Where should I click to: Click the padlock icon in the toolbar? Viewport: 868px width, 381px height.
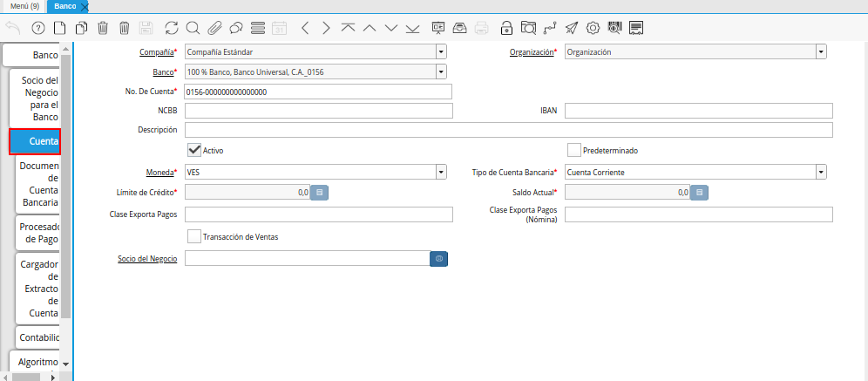pyautogui.click(x=506, y=28)
